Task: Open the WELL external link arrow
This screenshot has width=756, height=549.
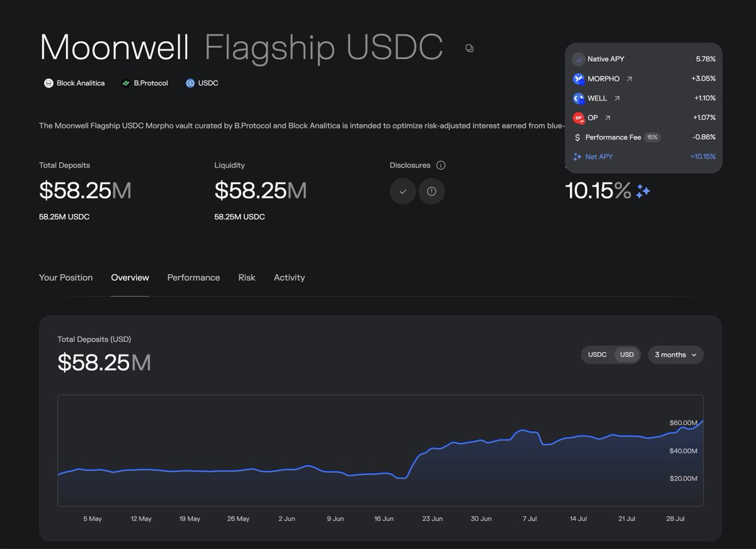Action: pyautogui.click(x=617, y=98)
